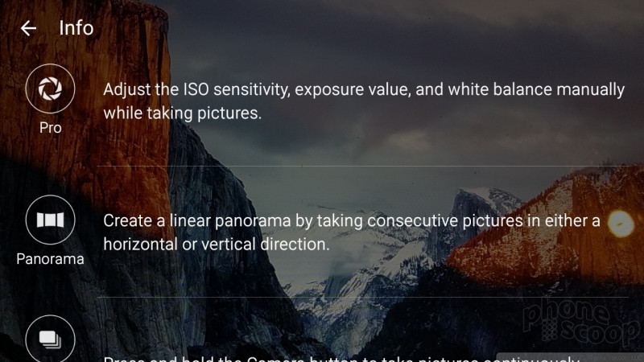Select the continuous shot stacked-photos icon
The width and height of the screenshot is (644, 362).
pyautogui.click(x=50, y=339)
